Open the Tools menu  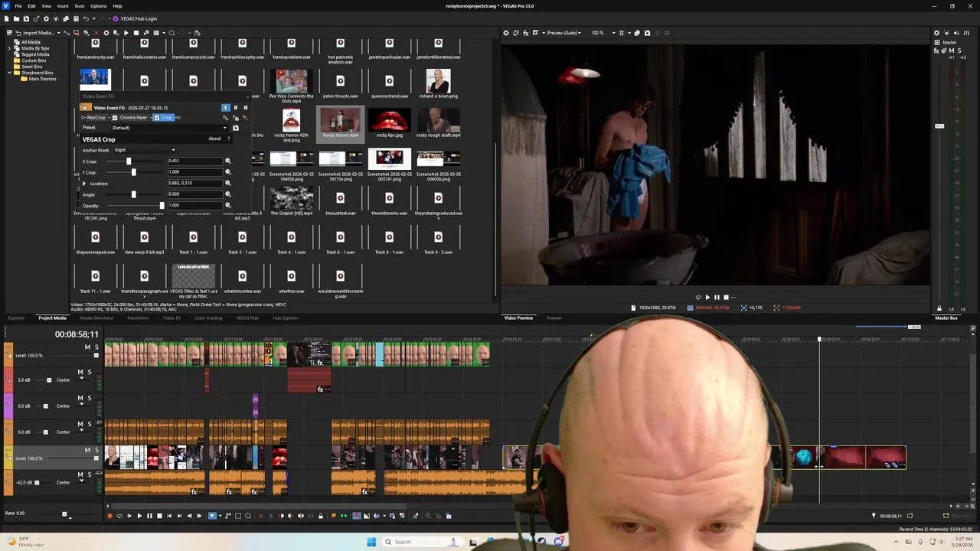[x=80, y=6]
